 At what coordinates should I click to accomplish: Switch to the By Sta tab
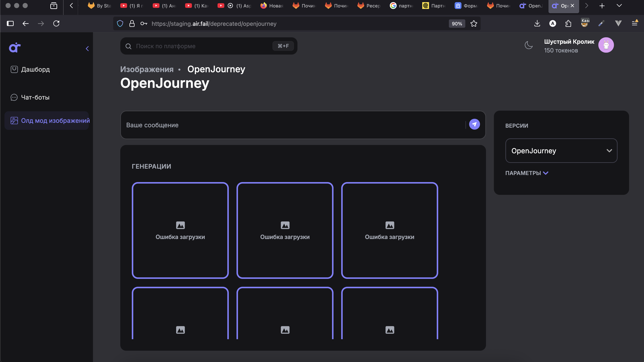point(100,6)
